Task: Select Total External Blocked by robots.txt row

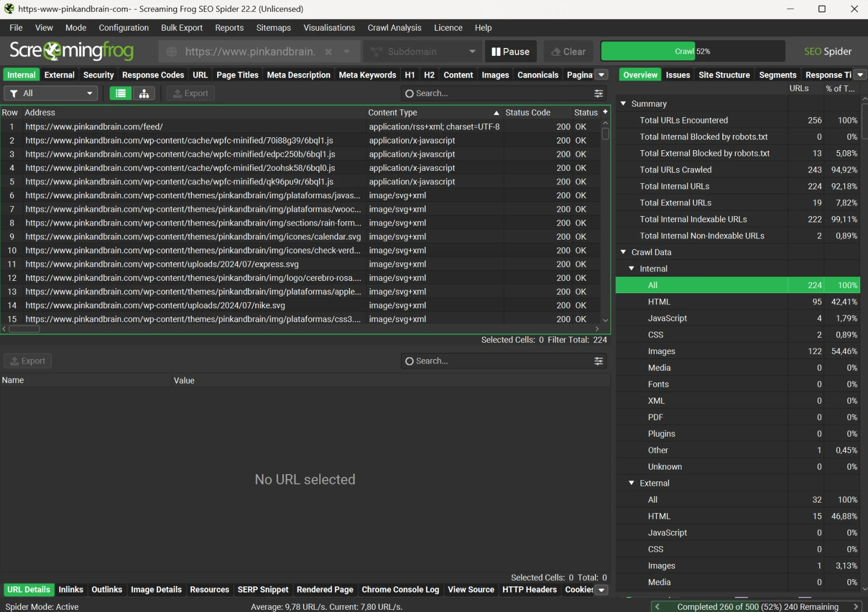Action: pos(737,153)
